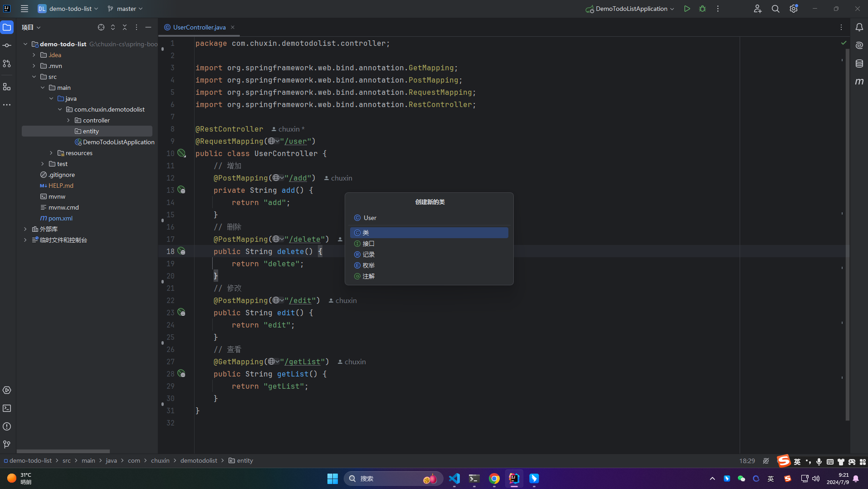Click demotodolist in breadcrumb bar
The width and height of the screenshot is (868, 489).
pyautogui.click(x=199, y=460)
